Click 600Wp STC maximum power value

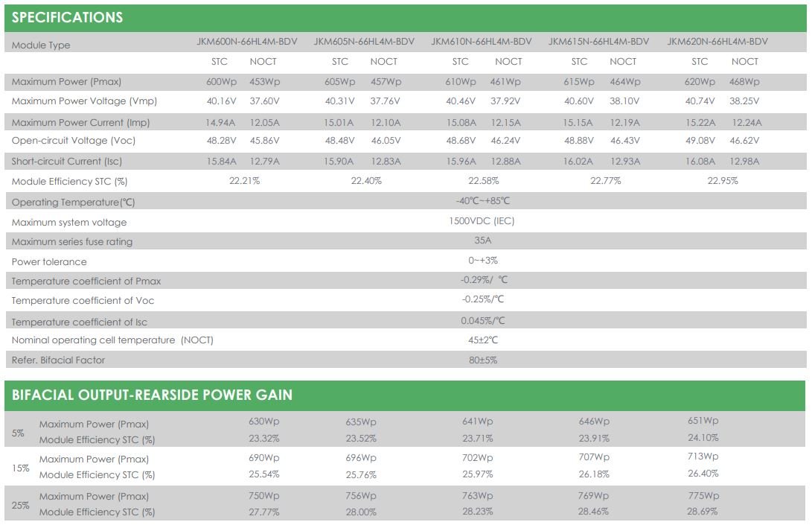point(221,82)
